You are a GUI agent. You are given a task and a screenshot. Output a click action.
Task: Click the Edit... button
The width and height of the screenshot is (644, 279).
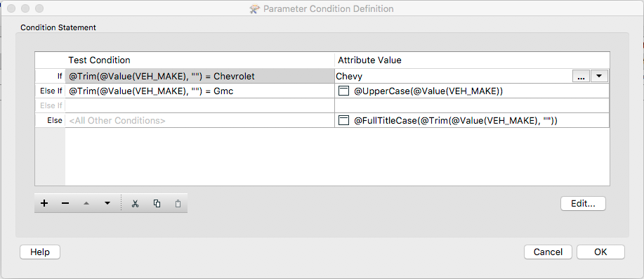click(583, 203)
